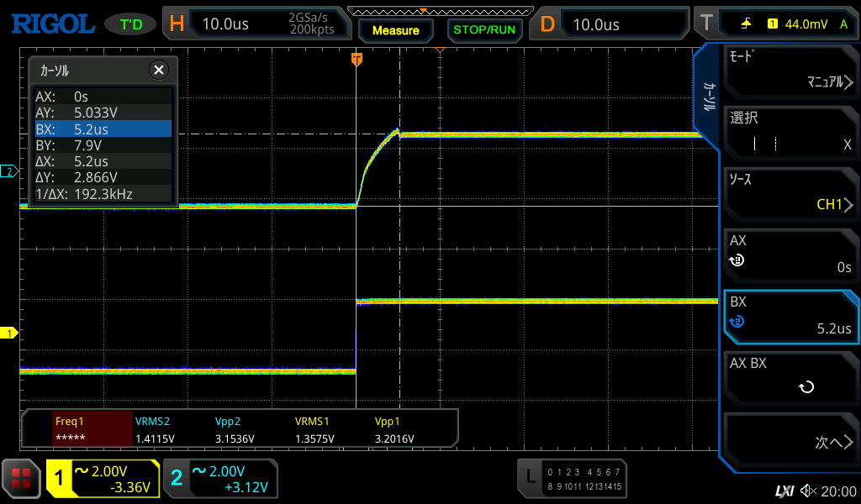Click the speaker sound icon
Image resolution: width=861 pixels, height=504 pixels.
pyautogui.click(x=808, y=491)
